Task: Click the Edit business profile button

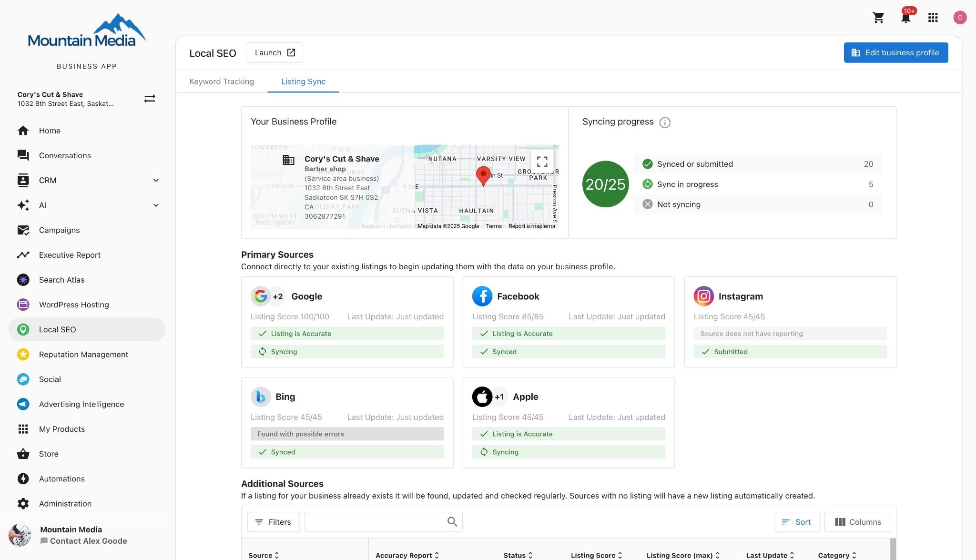Action: coord(895,52)
